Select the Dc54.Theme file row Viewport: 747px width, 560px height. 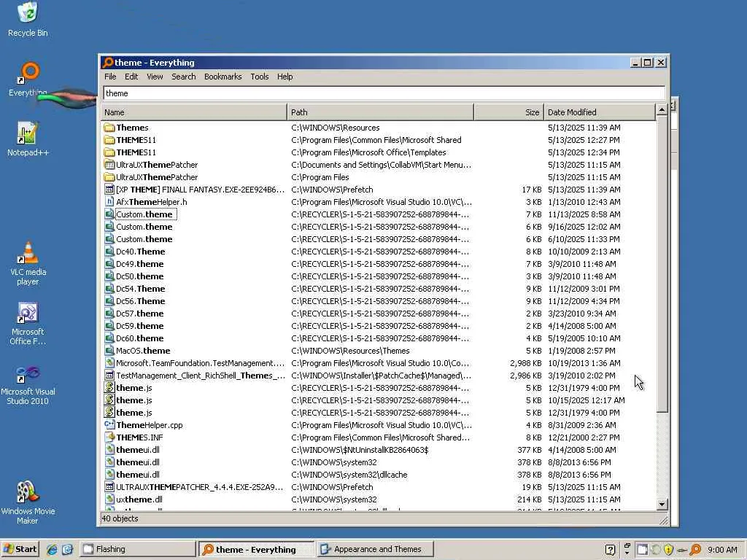[x=379, y=289]
